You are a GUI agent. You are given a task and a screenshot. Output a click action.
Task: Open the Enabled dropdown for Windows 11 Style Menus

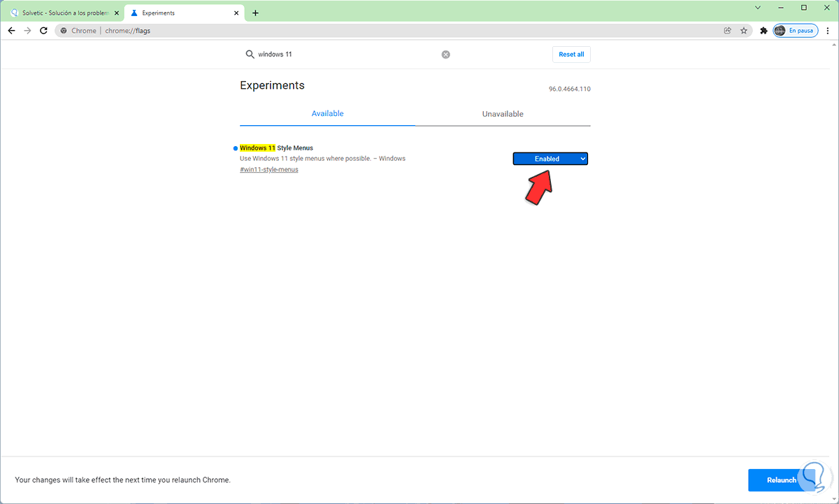[550, 159]
